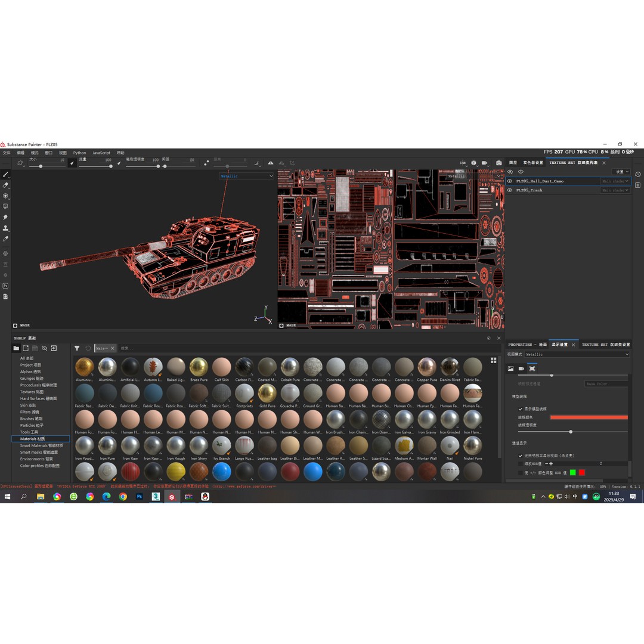Click the wireframe color red swatch
The image size is (644, 644).
pos(589,417)
